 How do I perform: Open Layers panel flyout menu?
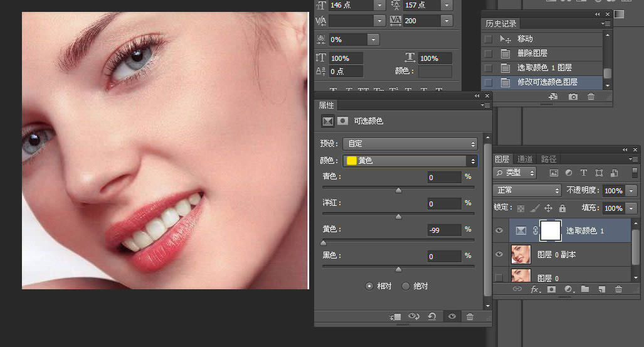point(633,159)
